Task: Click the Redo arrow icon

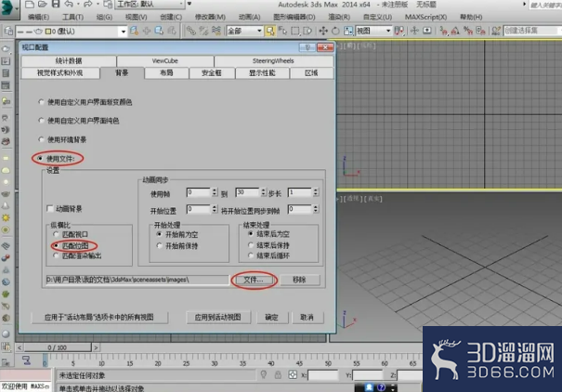Action: pos(88,5)
